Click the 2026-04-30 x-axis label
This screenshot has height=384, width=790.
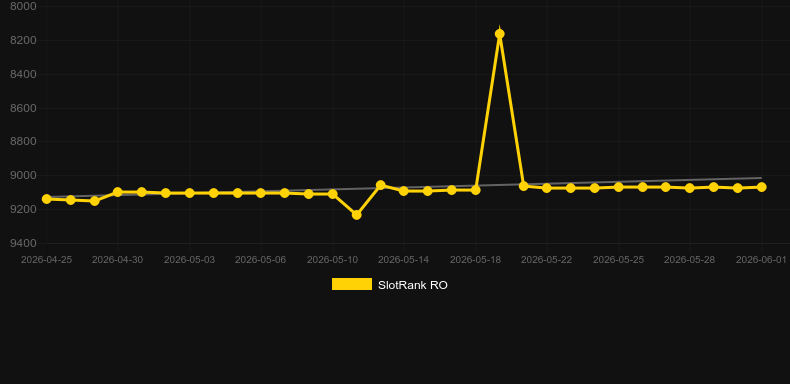(x=117, y=260)
